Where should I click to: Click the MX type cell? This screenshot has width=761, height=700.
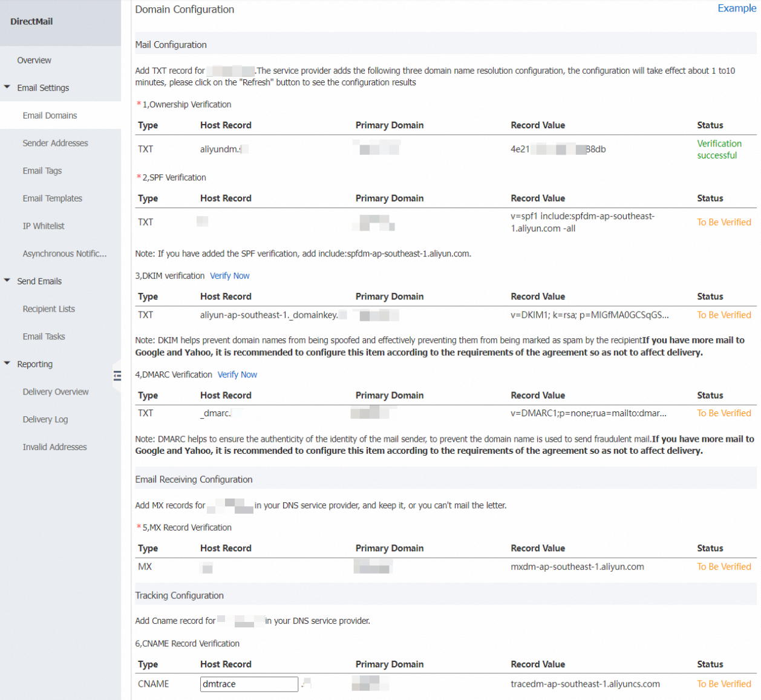point(145,567)
